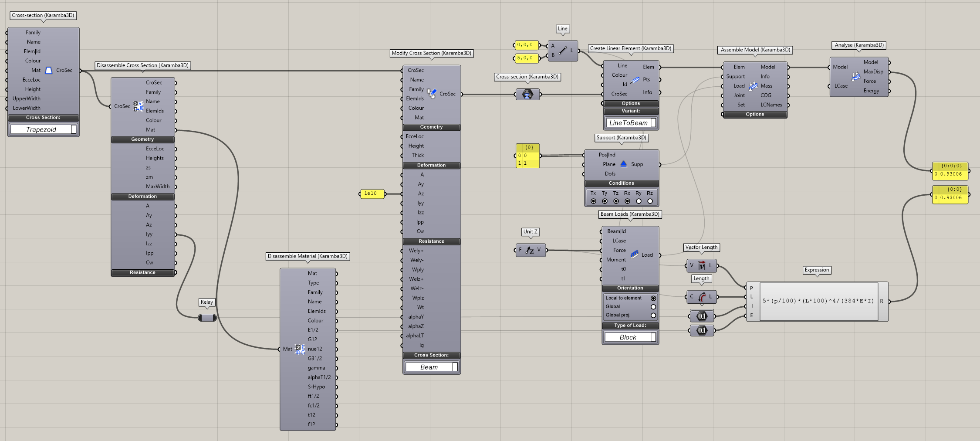
Task: Expand Options on Assemble Model component
Action: [x=754, y=115]
